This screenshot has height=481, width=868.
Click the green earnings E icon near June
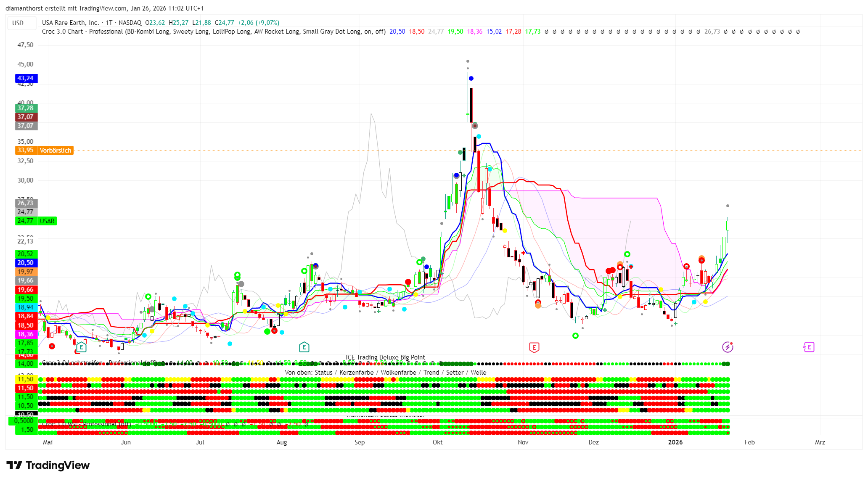coord(82,347)
